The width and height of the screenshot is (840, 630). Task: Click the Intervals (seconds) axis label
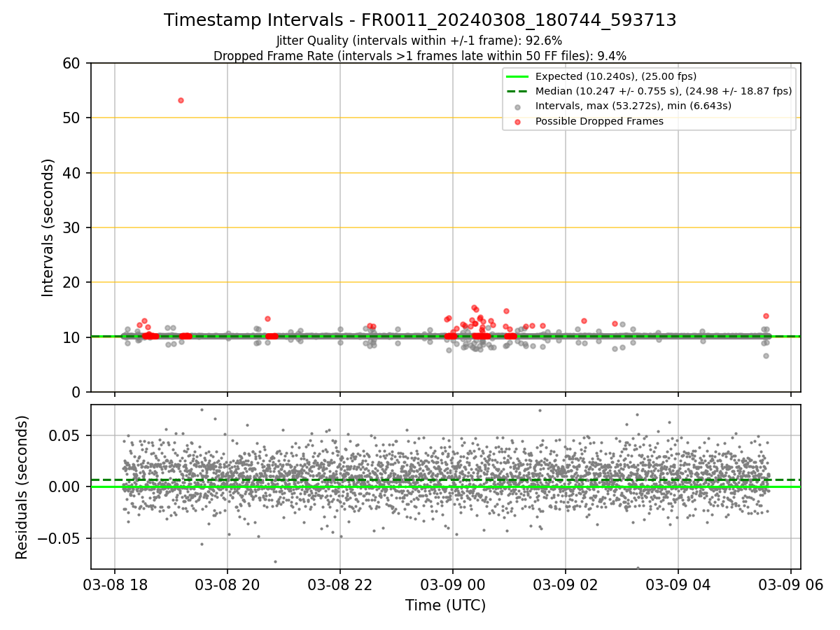coord(48,227)
